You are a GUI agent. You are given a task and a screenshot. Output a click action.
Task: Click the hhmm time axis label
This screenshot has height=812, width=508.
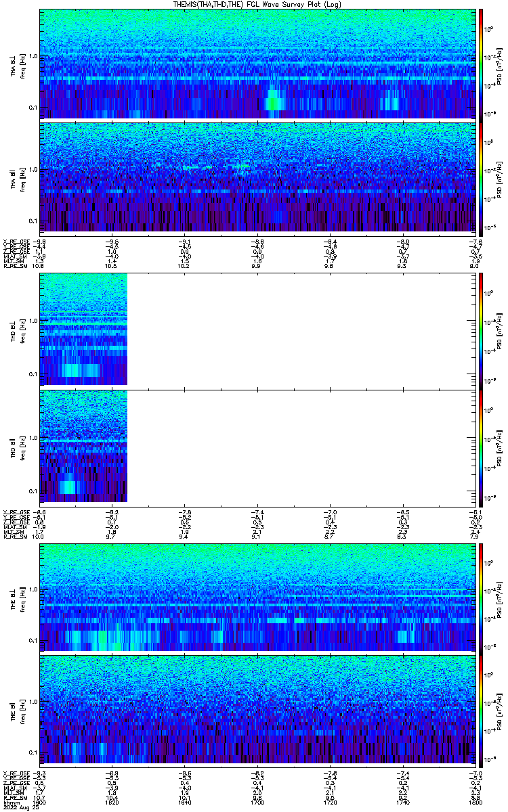click(10, 802)
